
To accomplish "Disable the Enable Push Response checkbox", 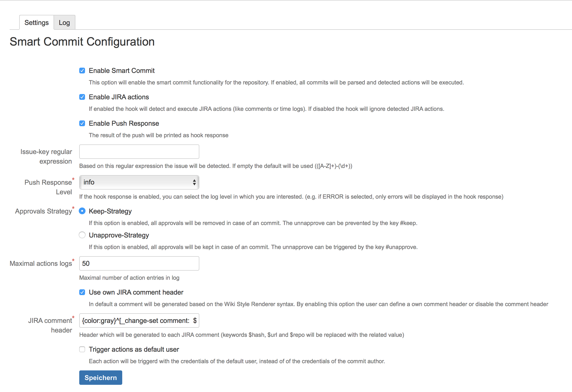I will click(x=82, y=123).
